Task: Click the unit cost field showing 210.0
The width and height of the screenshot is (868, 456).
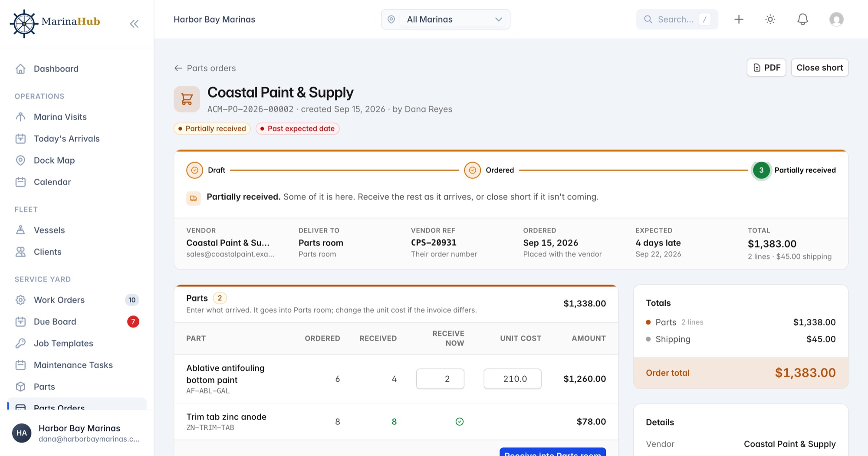Action: point(512,379)
